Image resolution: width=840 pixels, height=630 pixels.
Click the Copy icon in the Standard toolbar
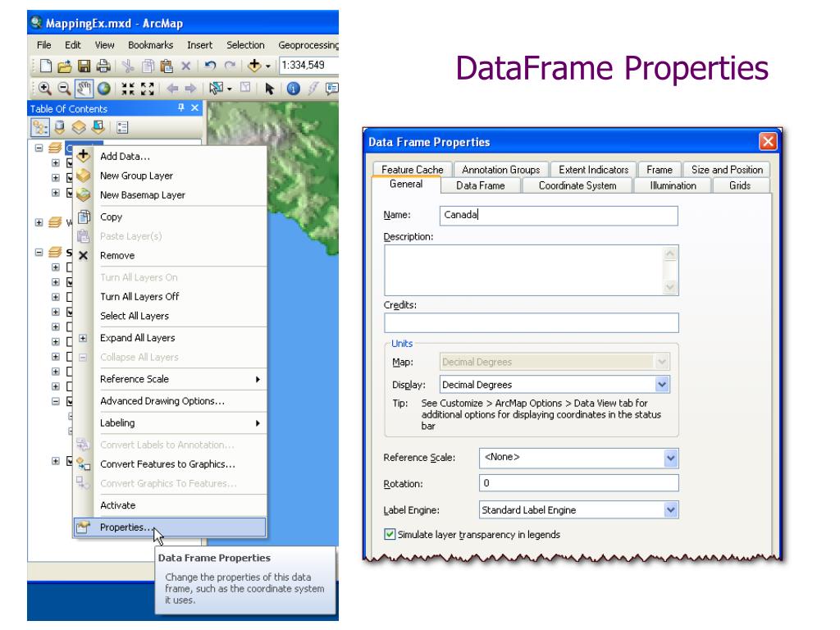(x=148, y=66)
